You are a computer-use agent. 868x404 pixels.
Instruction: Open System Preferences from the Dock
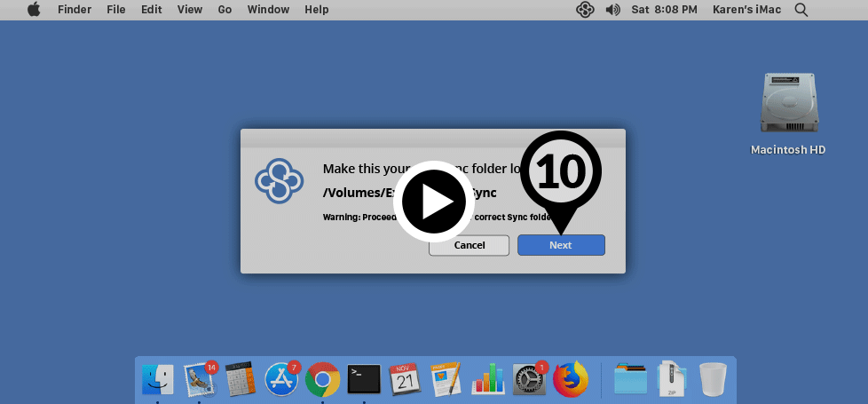pyautogui.click(x=529, y=379)
